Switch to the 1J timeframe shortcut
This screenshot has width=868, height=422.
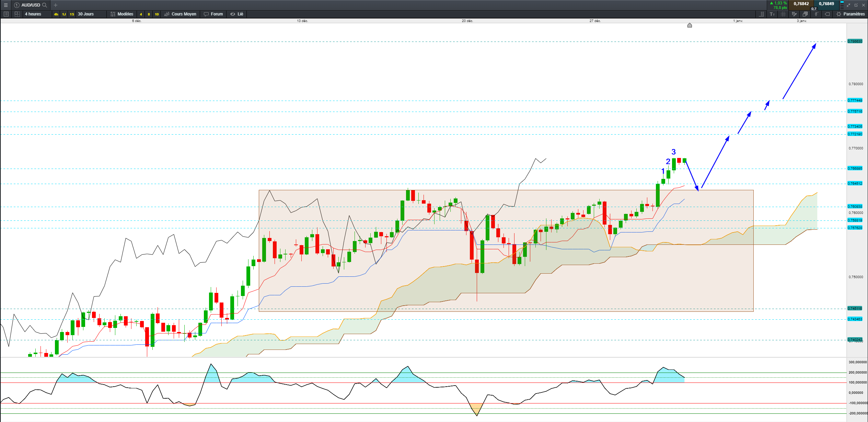(64, 14)
